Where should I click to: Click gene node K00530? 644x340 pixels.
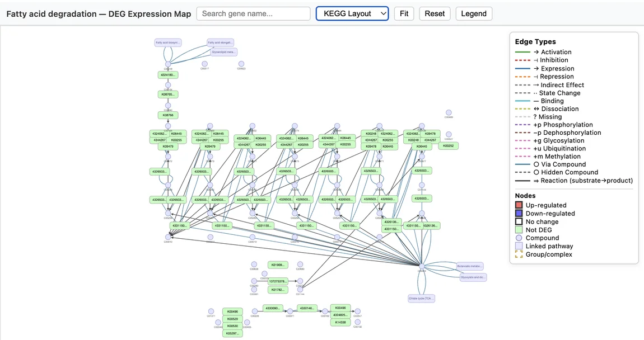point(232,327)
